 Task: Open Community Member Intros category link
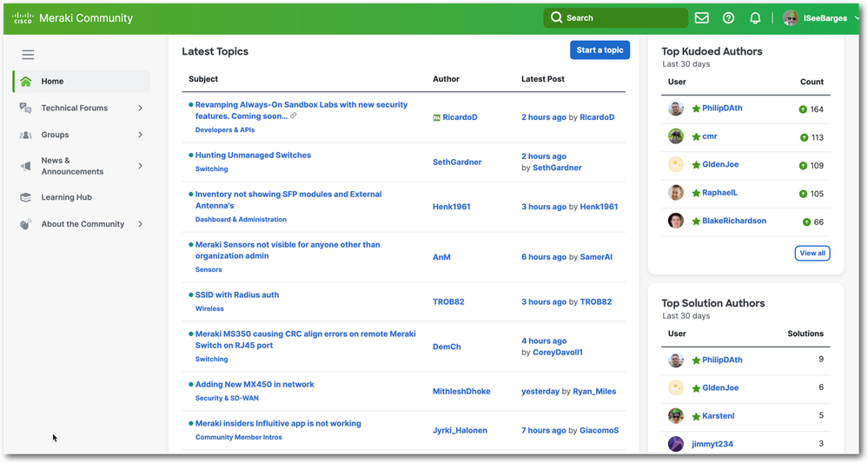[239, 438]
